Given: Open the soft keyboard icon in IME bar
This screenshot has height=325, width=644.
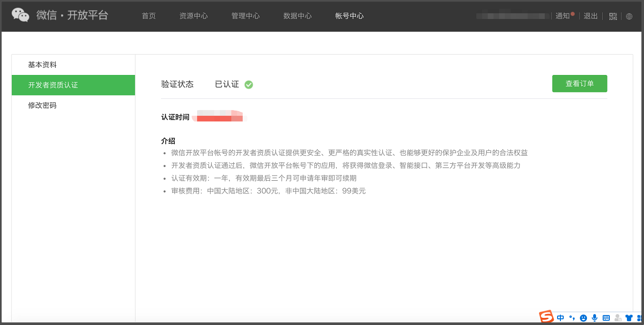Looking at the screenshot, I should point(606,318).
